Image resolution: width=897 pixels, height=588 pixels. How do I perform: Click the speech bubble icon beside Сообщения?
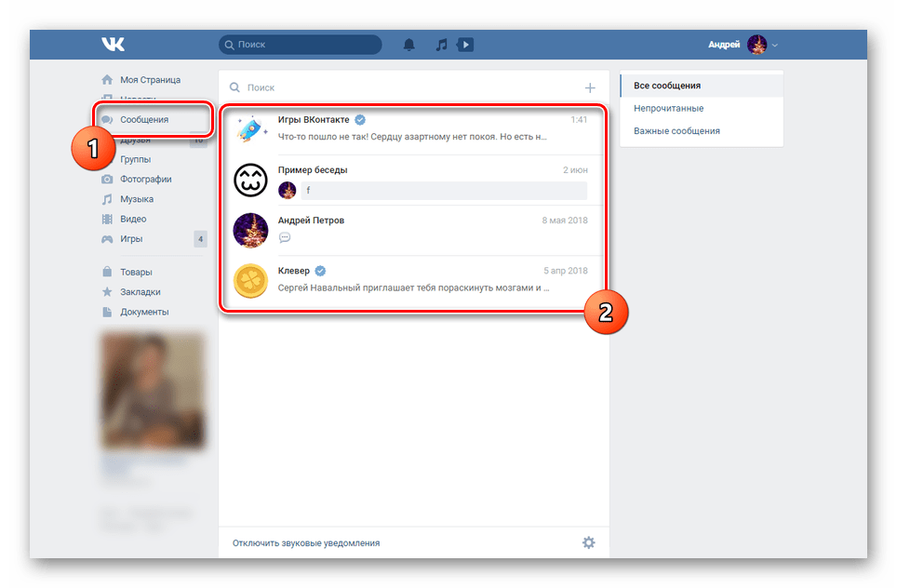tap(107, 119)
